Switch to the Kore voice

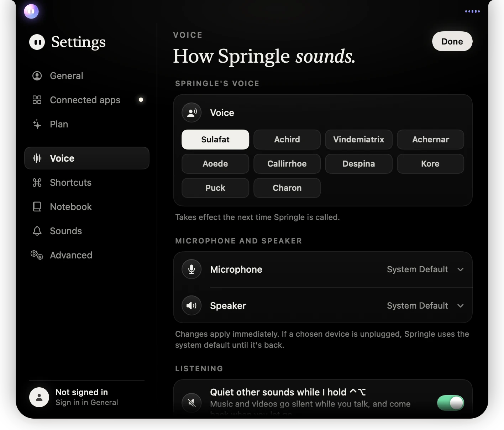tap(431, 164)
